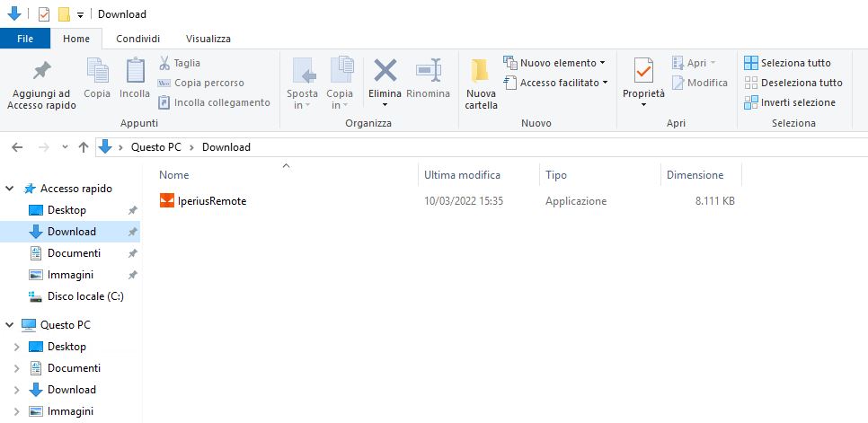Screen dimensions: 868x423
Task: Click the up-arrow navigation button
Action: click(84, 147)
